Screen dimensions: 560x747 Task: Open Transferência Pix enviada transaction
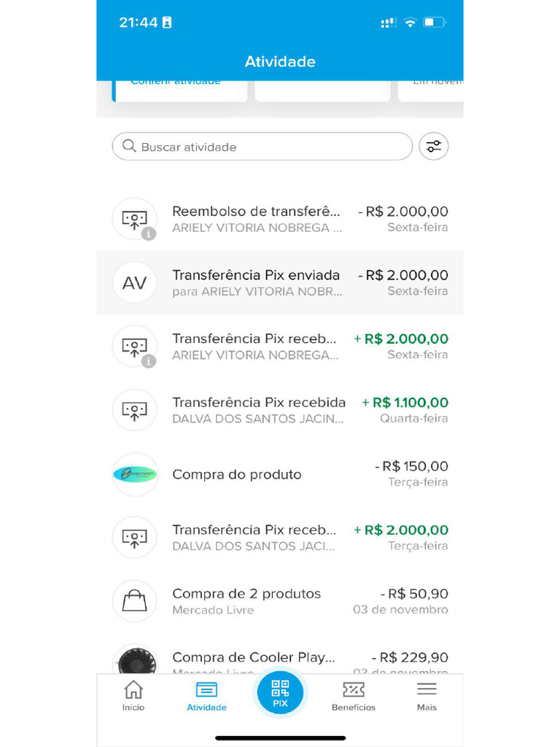point(292,283)
